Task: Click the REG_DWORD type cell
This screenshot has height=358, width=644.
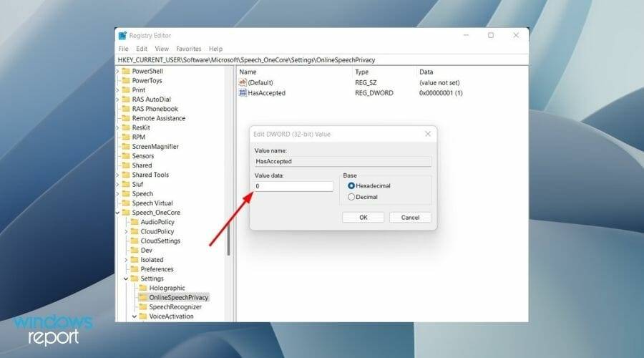Action: pos(374,93)
